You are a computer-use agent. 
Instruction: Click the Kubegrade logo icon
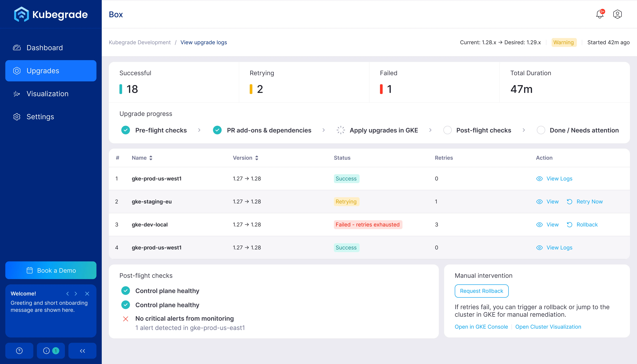point(21,14)
